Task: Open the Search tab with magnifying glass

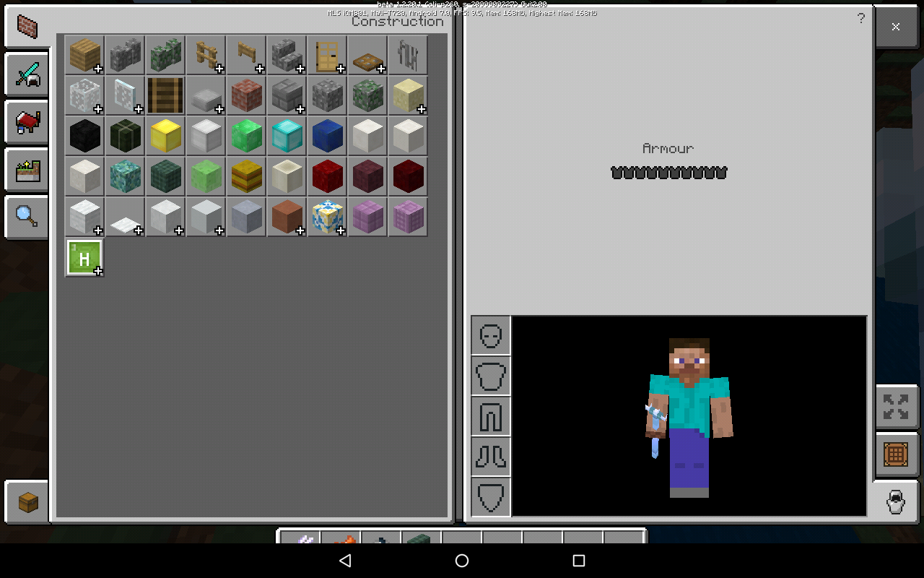Action: click(x=27, y=217)
